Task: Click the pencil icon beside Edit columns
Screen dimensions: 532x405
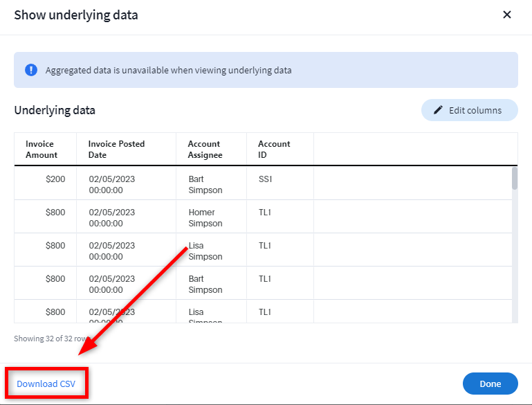Action: click(x=437, y=110)
